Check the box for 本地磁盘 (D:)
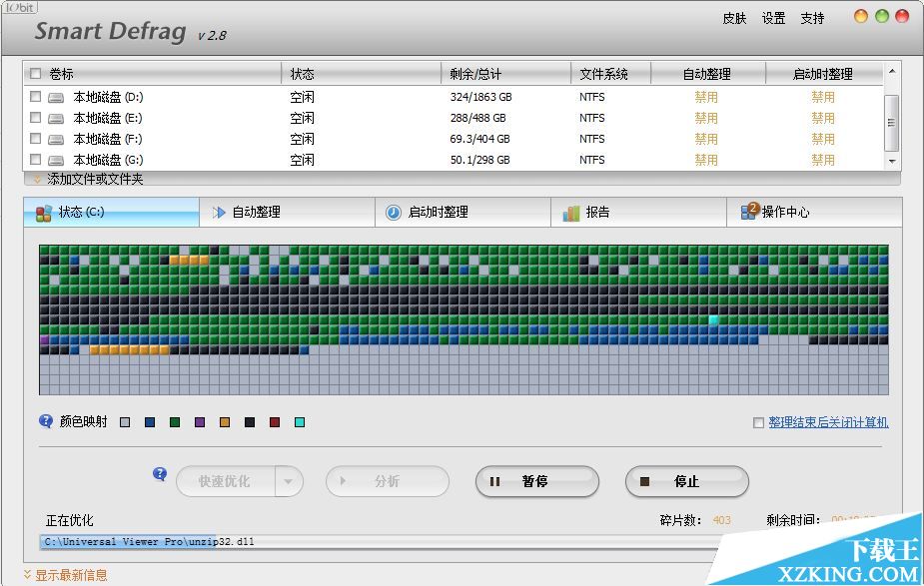Screen dimensions: 924x586 [35, 96]
